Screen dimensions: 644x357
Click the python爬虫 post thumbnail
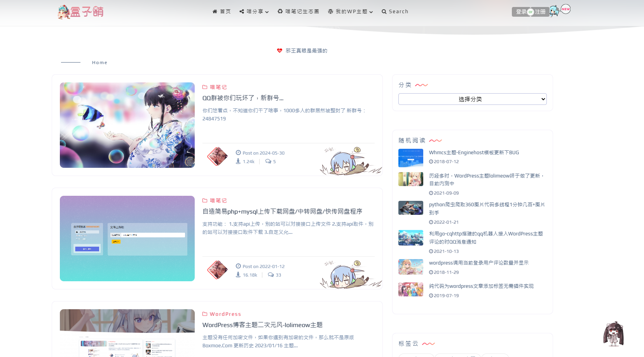[x=411, y=208]
